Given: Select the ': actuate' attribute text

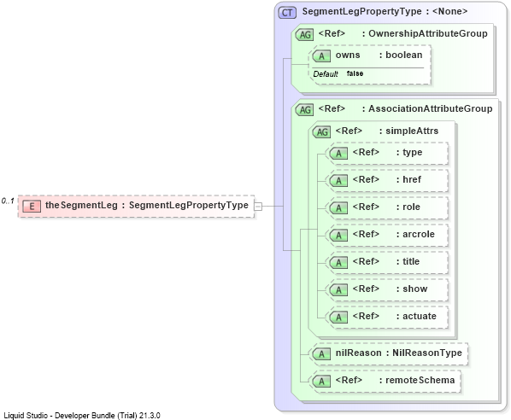Looking at the screenshot, I should 416,317.
